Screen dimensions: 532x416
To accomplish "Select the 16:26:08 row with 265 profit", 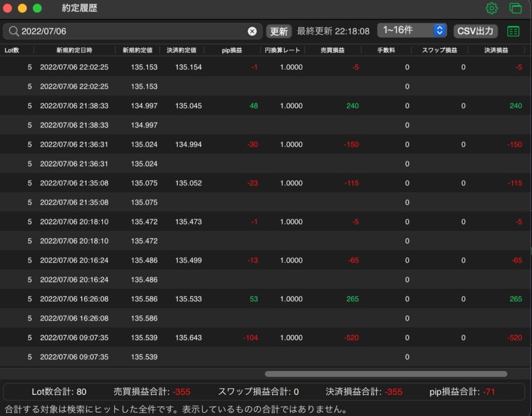I will point(266,299).
